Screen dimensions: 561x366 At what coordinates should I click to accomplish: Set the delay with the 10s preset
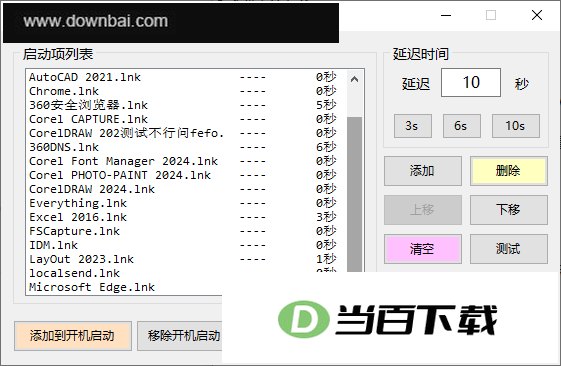click(516, 126)
